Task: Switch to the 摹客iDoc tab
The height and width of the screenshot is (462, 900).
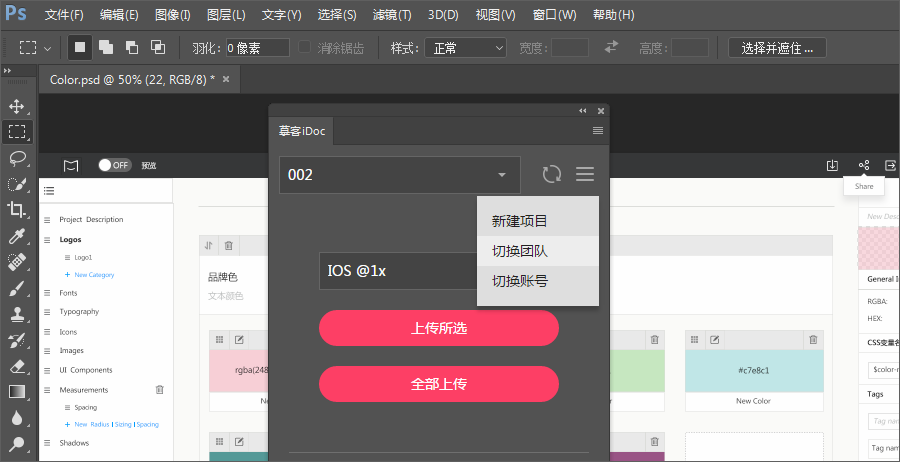Action: [x=302, y=131]
